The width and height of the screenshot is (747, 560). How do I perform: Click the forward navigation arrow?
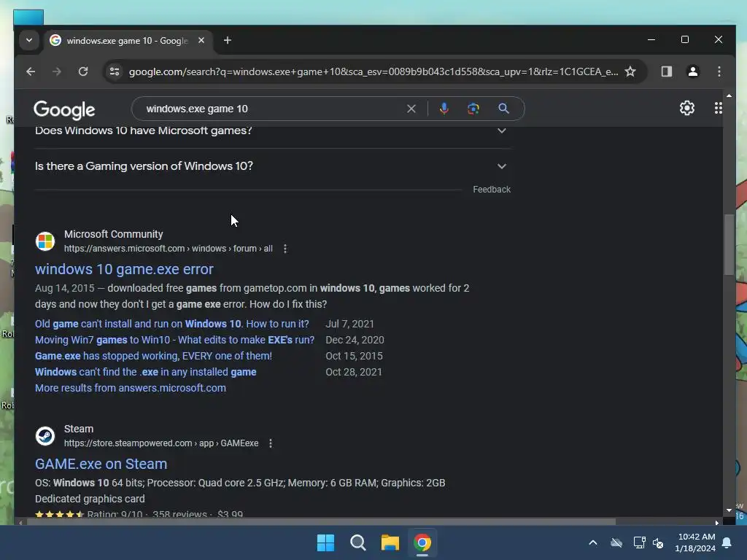57,71
